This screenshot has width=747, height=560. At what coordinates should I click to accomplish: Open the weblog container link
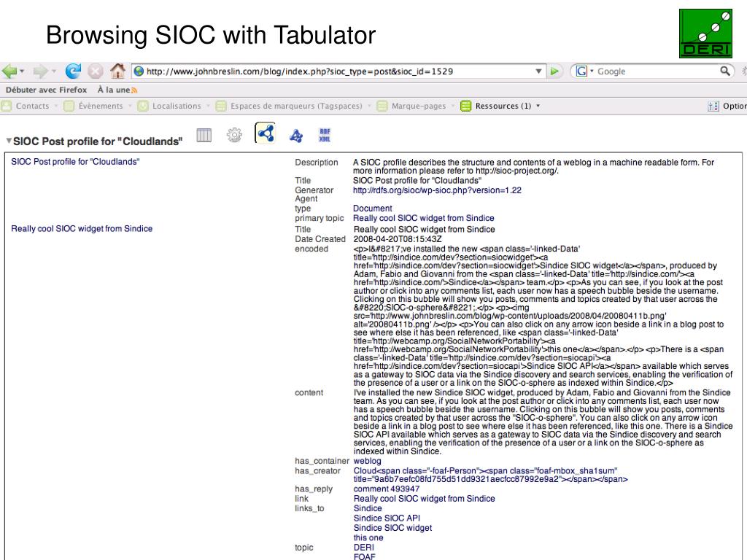tap(367, 461)
